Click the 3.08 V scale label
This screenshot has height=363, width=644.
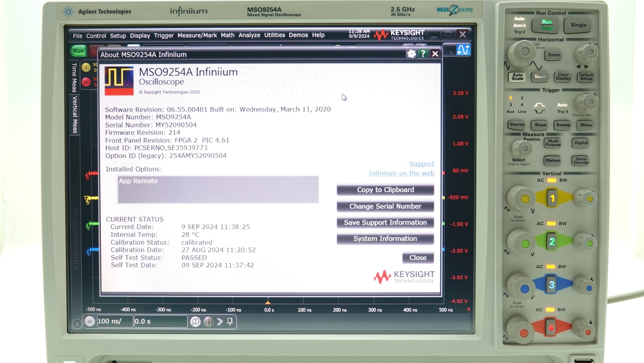pos(460,93)
